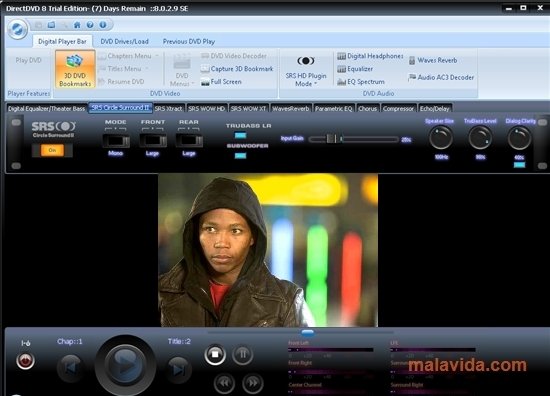Click the Home icon in quick toolbar

click(x=77, y=25)
